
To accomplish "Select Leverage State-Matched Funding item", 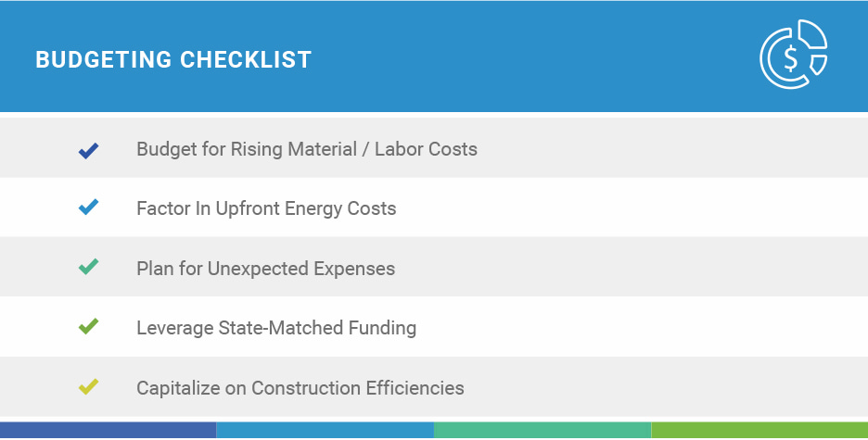I will [x=276, y=328].
